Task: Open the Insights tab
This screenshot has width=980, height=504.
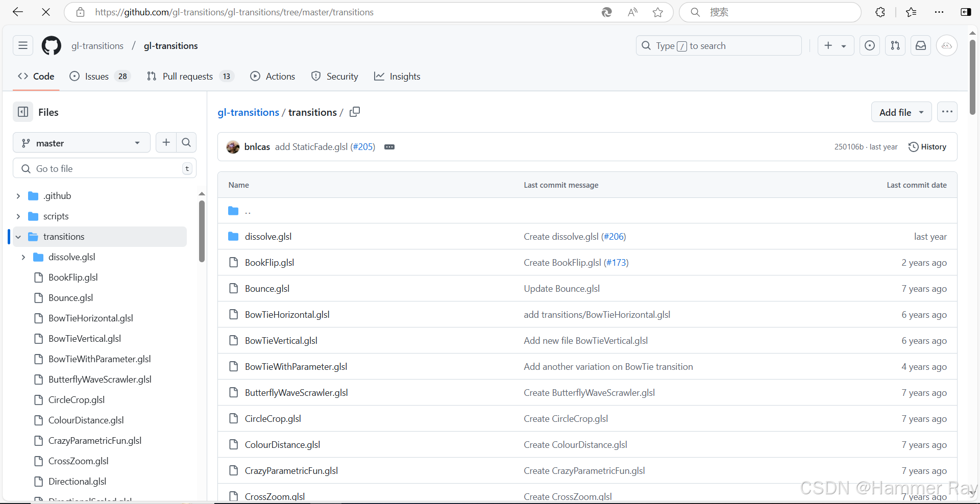Action: pos(397,76)
